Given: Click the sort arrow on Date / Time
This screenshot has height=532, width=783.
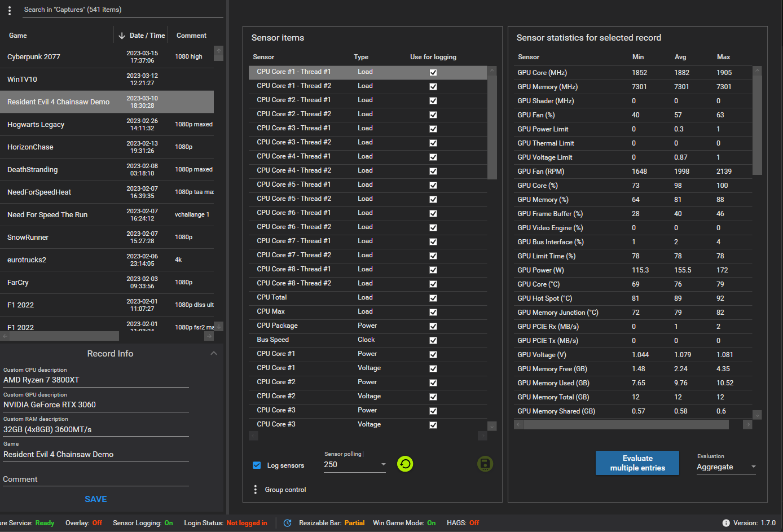Looking at the screenshot, I should pos(122,36).
